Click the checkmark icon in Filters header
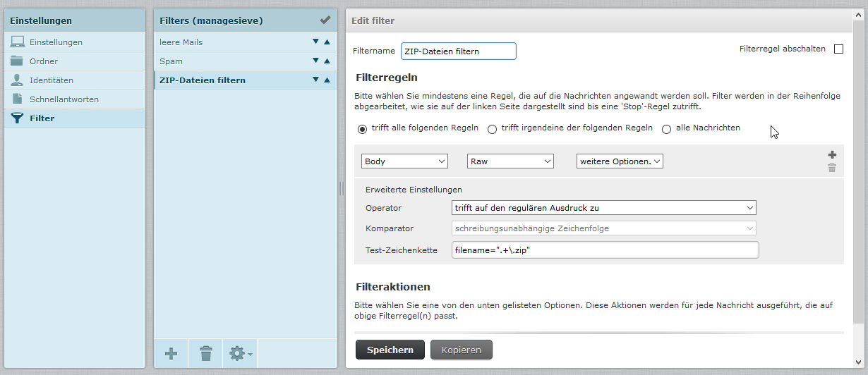 click(x=325, y=20)
